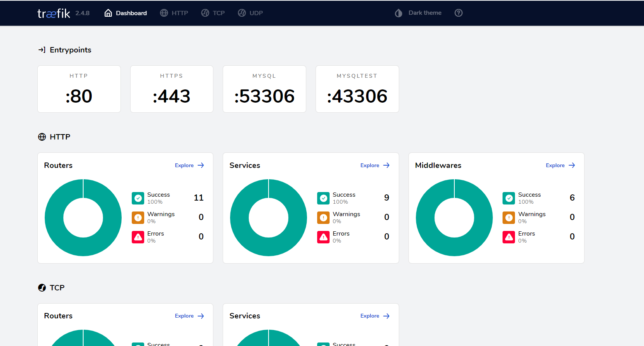
Task: Click HTTP Routers success count 11
Action: click(199, 197)
